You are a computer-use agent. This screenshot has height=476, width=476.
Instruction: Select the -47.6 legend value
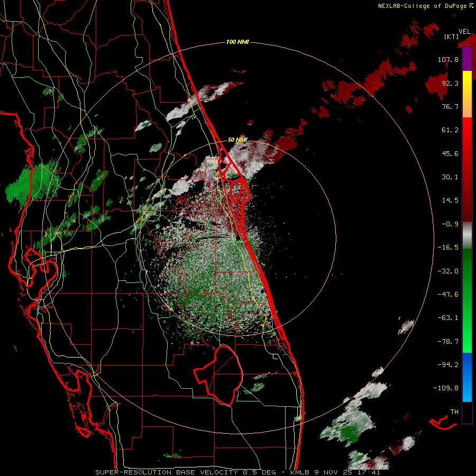pos(448,295)
